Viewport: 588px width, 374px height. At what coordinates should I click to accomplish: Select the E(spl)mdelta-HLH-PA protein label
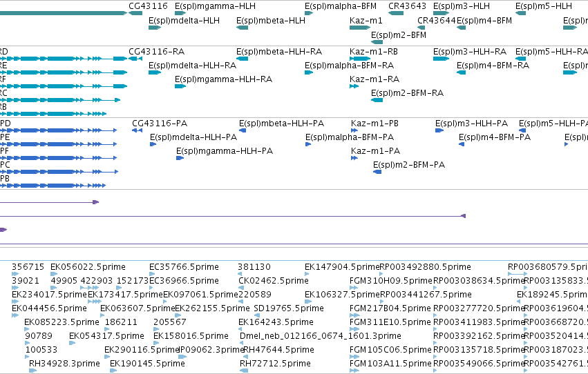(193, 137)
